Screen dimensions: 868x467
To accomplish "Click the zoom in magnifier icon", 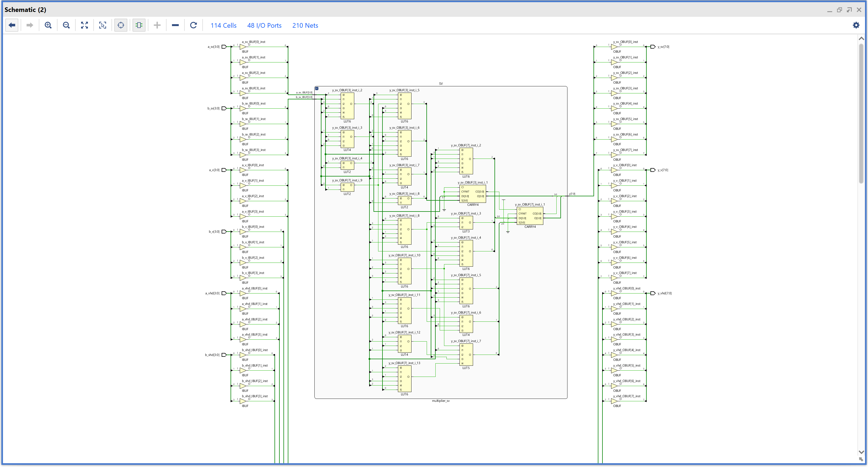I will click(x=48, y=25).
